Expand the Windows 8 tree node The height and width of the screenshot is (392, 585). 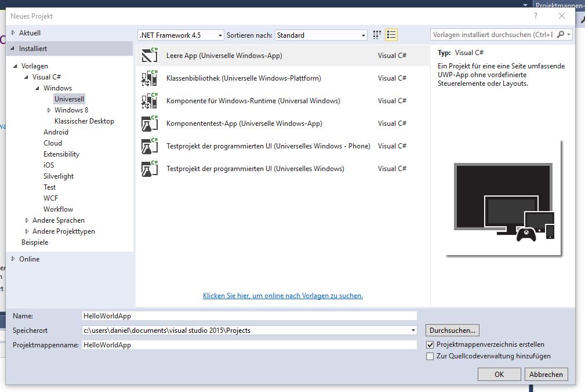click(49, 110)
